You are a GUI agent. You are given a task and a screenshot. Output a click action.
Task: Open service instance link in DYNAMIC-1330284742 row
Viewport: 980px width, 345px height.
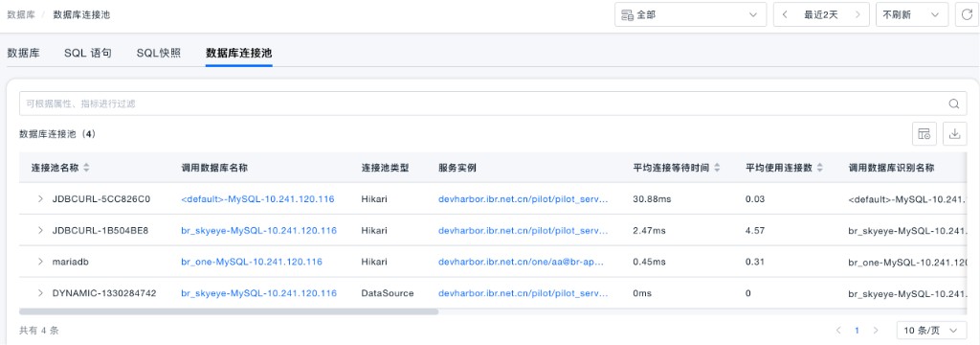pos(523,293)
